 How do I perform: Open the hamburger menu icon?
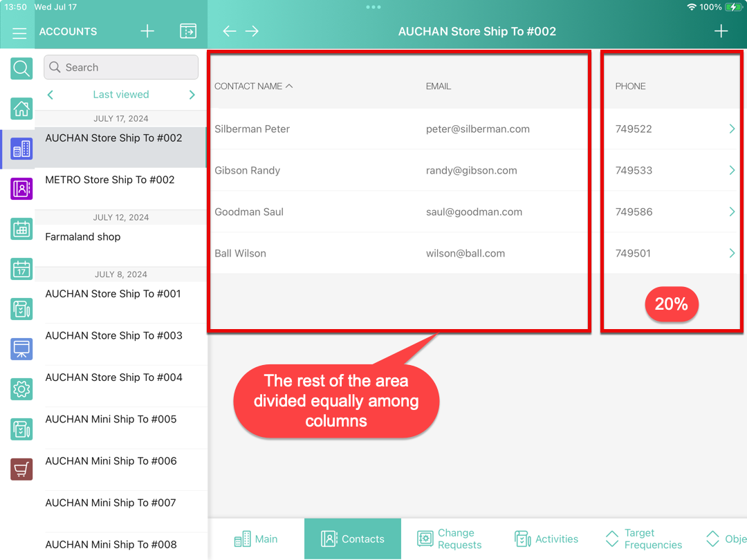pos(19,32)
